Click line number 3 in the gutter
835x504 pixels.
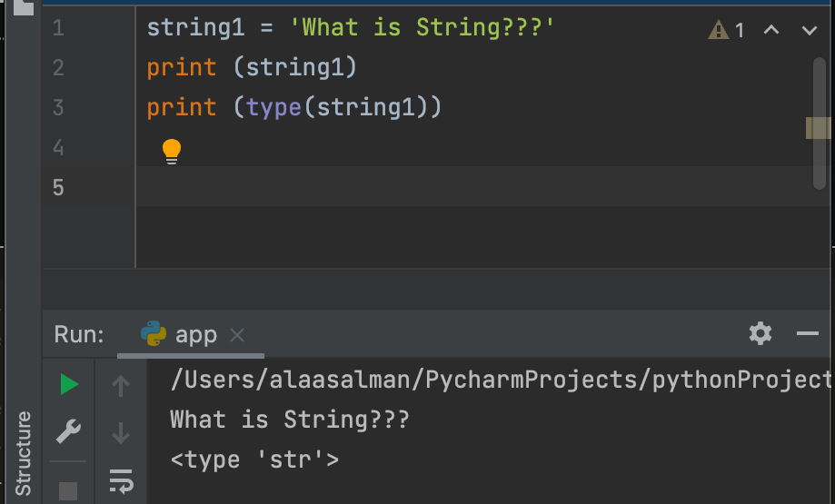coord(58,107)
